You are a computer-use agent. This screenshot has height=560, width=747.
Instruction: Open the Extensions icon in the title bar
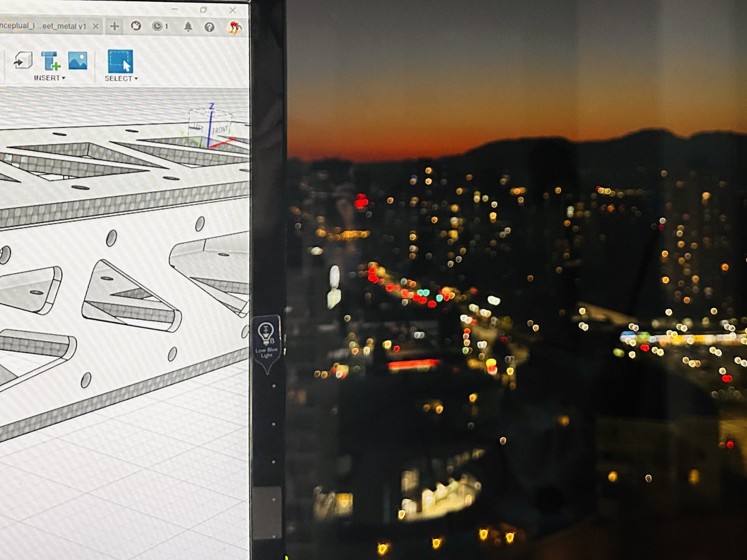point(136,26)
